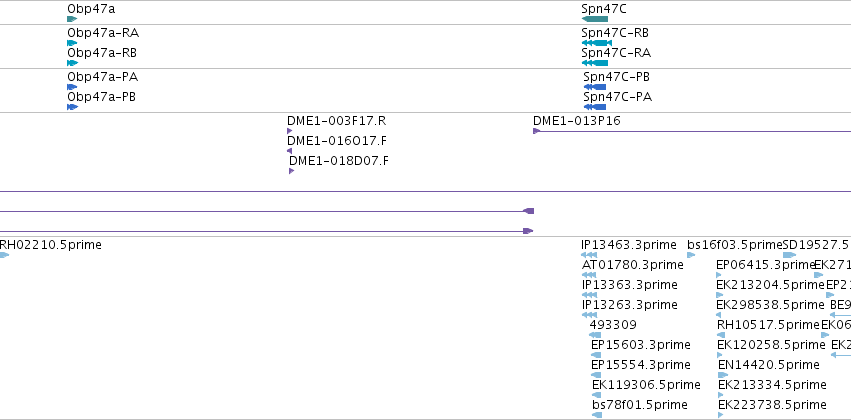Image resolution: width=851 pixels, height=420 pixels.
Task: Open the Obp47a-RA transcript label
Action: [103, 33]
